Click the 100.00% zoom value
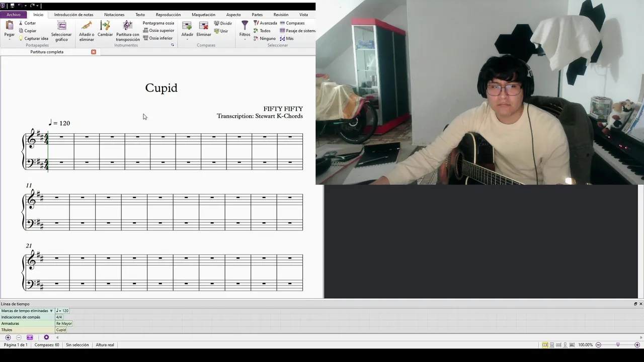The width and height of the screenshot is (644, 362). pos(585,345)
